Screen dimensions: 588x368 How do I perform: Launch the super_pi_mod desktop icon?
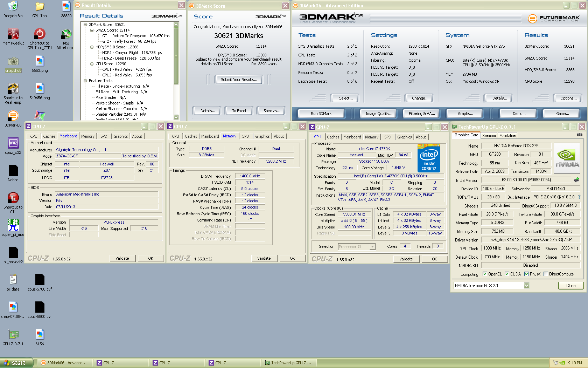[13, 228]
